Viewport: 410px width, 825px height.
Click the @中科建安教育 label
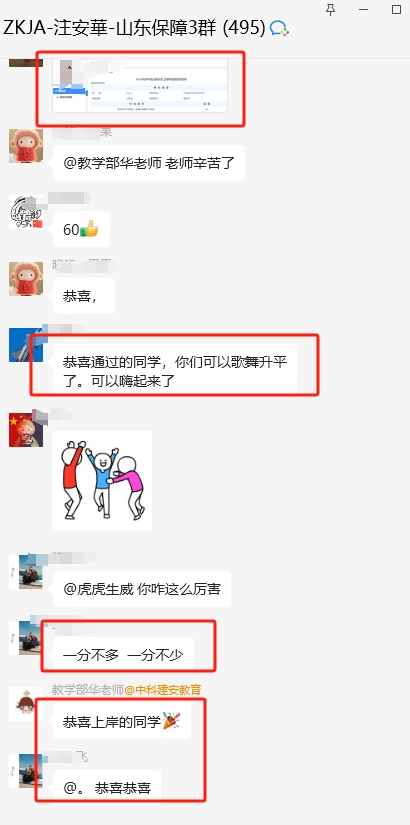[163, 689]
